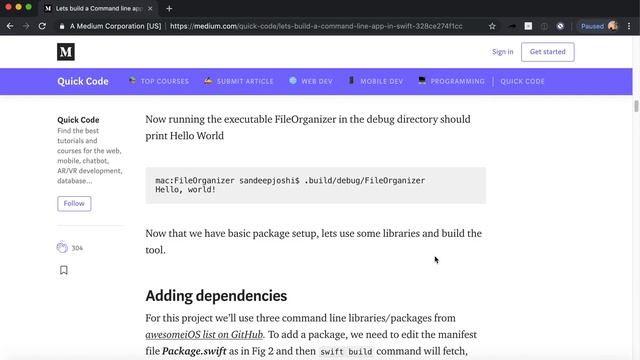
Task: Click the 'swift build' inline code
Action: 346,351
